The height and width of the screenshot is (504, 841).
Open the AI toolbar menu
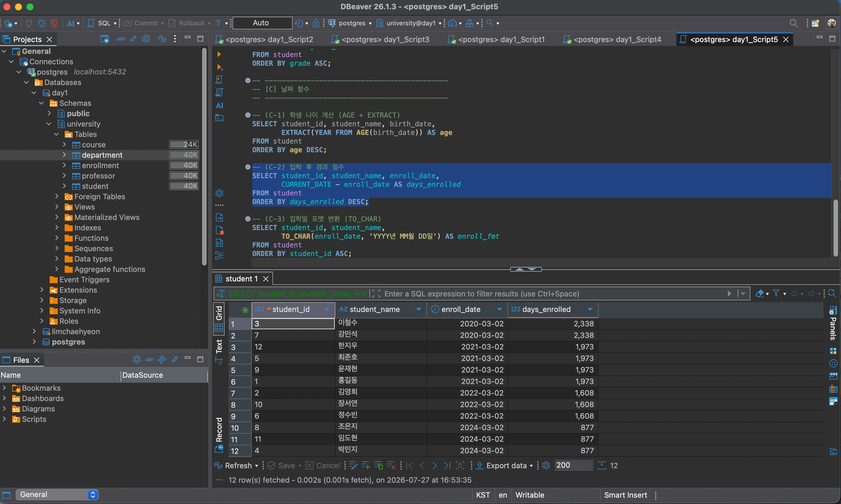(x=73, y=23)
